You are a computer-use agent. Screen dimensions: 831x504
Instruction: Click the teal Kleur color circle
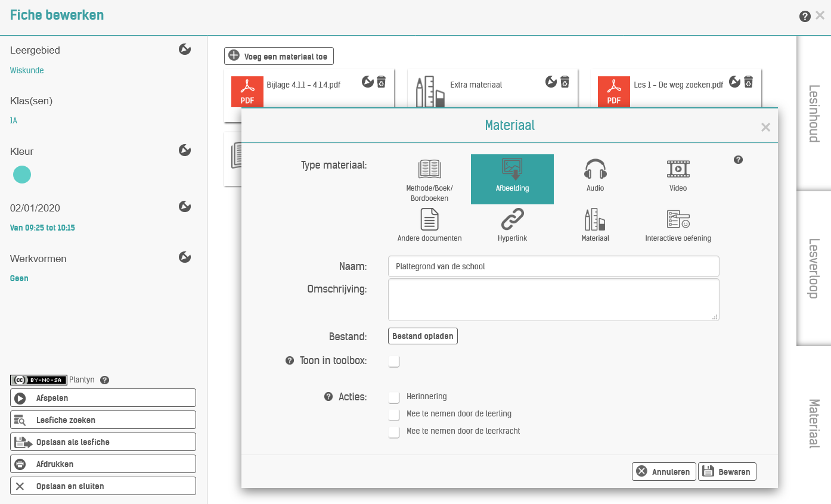22,175
